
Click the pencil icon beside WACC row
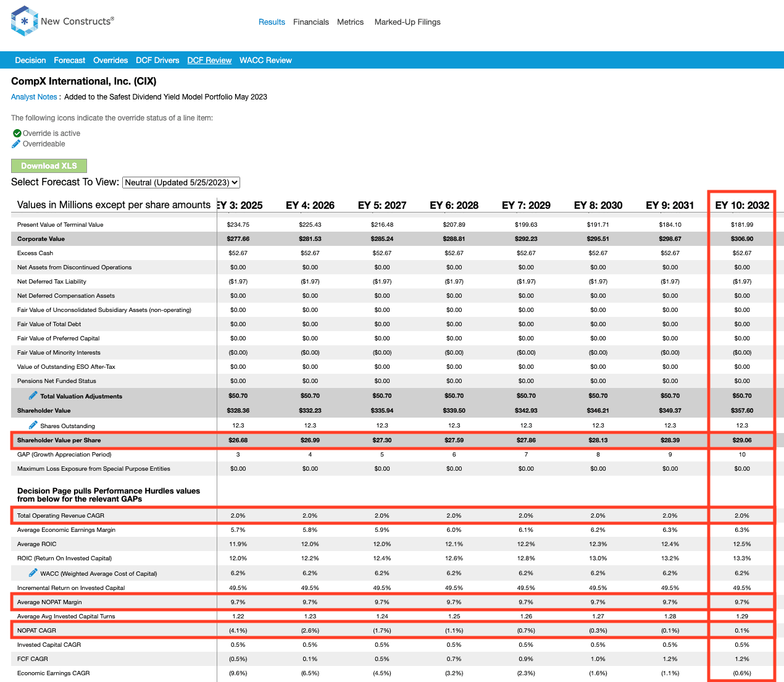click(33, 573)
